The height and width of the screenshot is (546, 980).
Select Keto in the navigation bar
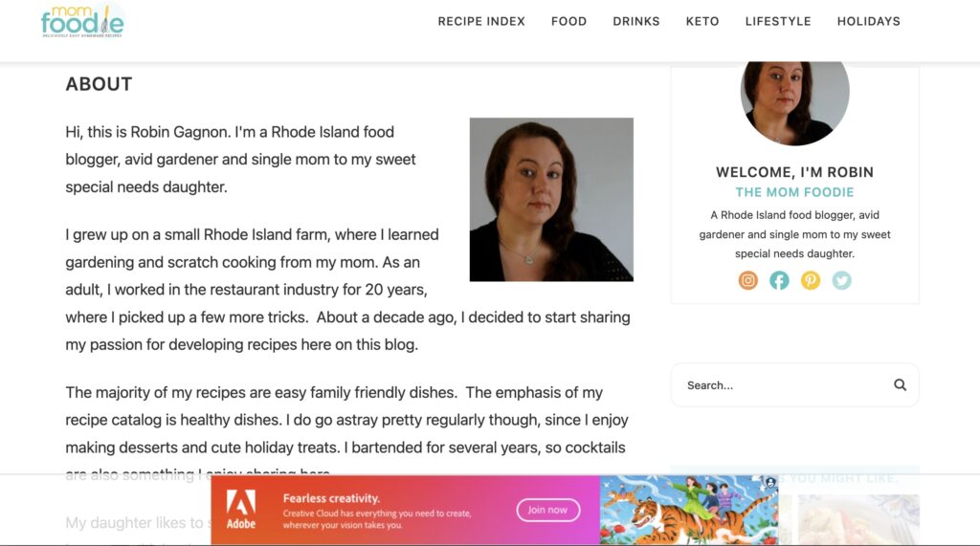[x=702, y=21]
